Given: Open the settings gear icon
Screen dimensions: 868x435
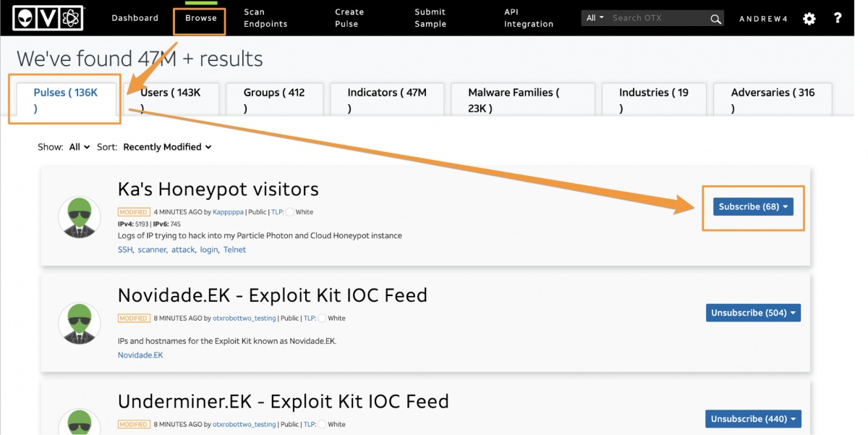Looking at the screenshot, I should pos(809,19).
